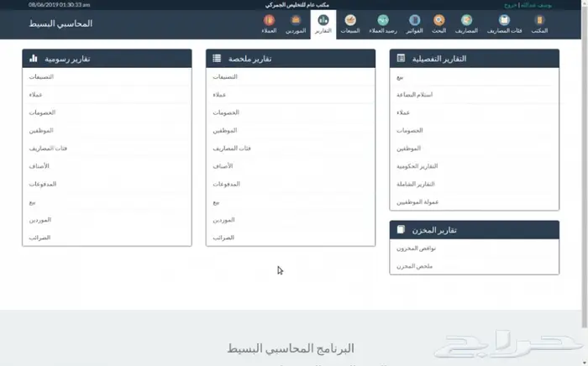Open الضرائب in the تقارير رسومية panel
This screenshot has width=588, height=366.
(39, 238)
